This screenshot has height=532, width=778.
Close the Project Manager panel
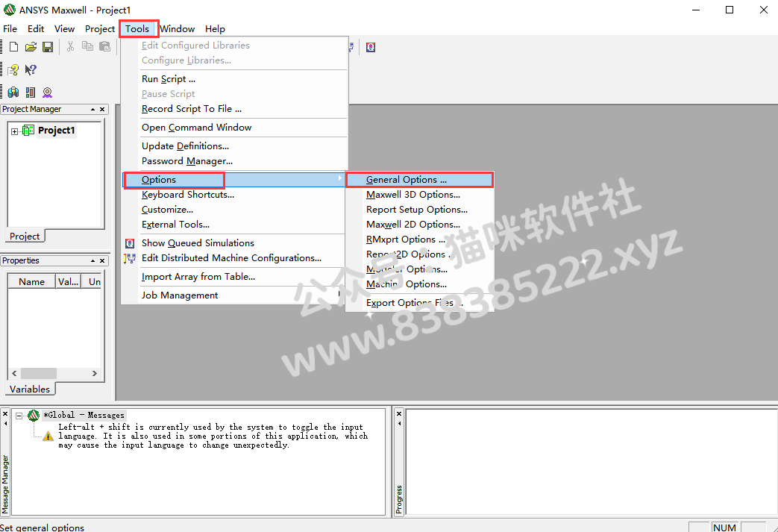click(102, 109)
